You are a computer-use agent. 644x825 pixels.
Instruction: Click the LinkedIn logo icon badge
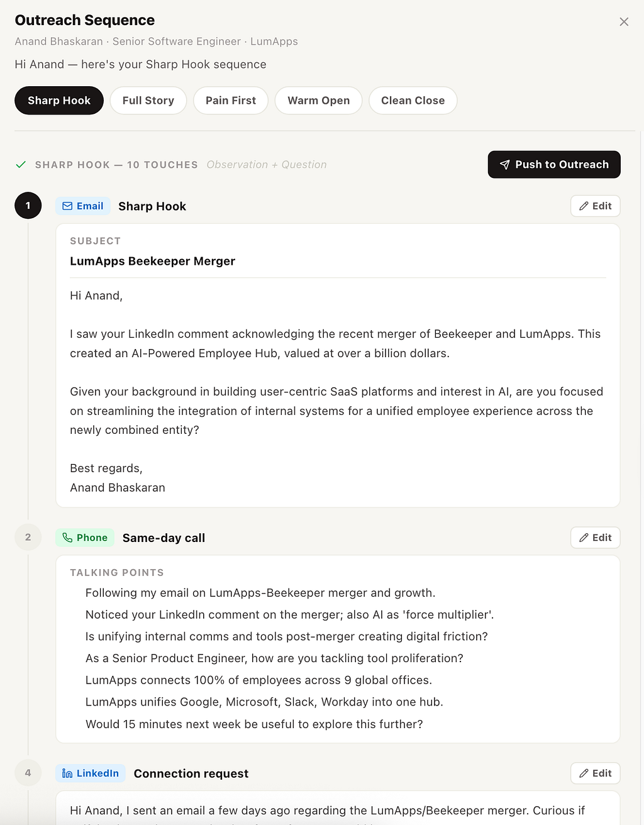click(x=67, y=773)
